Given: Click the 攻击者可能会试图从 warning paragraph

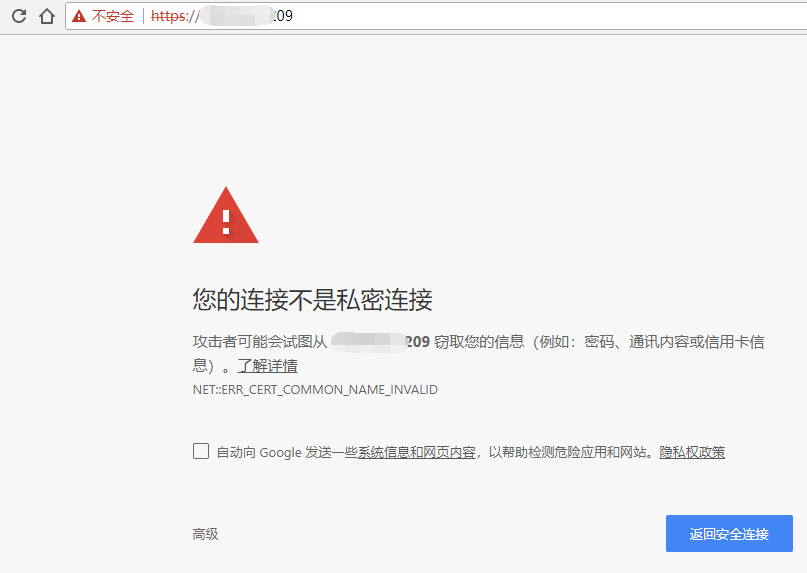Looking at the screenshot, I should pos(260,342).
